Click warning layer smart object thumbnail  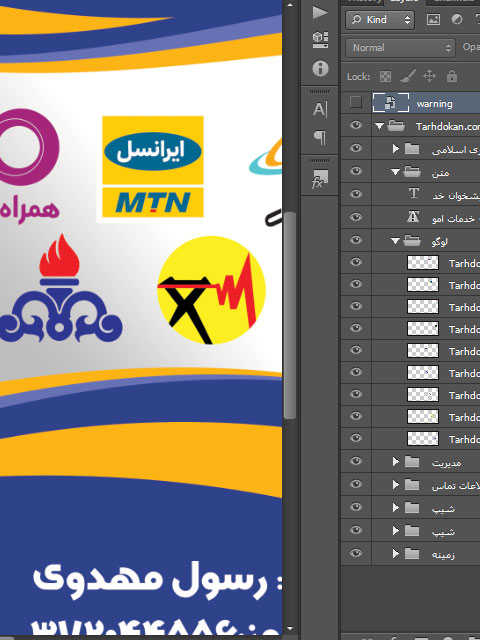tap(391, 102)
